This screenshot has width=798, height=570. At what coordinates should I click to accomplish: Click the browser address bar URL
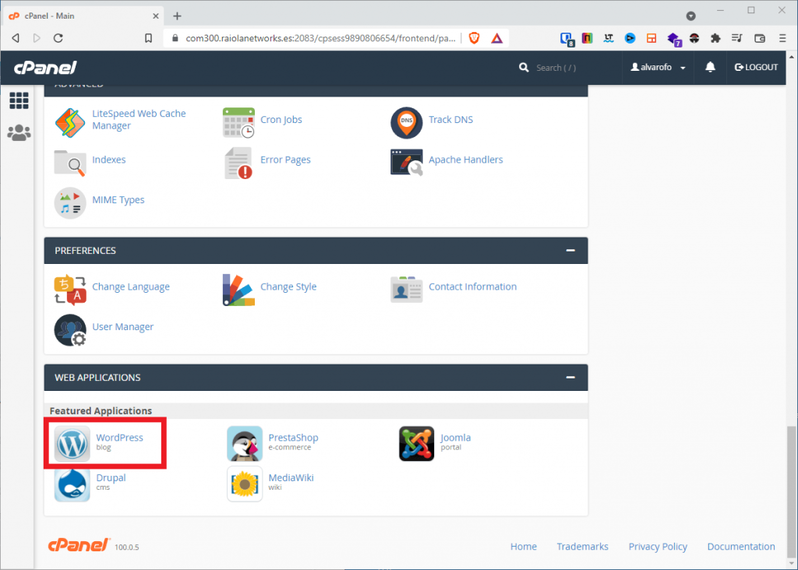click(321, 38)
